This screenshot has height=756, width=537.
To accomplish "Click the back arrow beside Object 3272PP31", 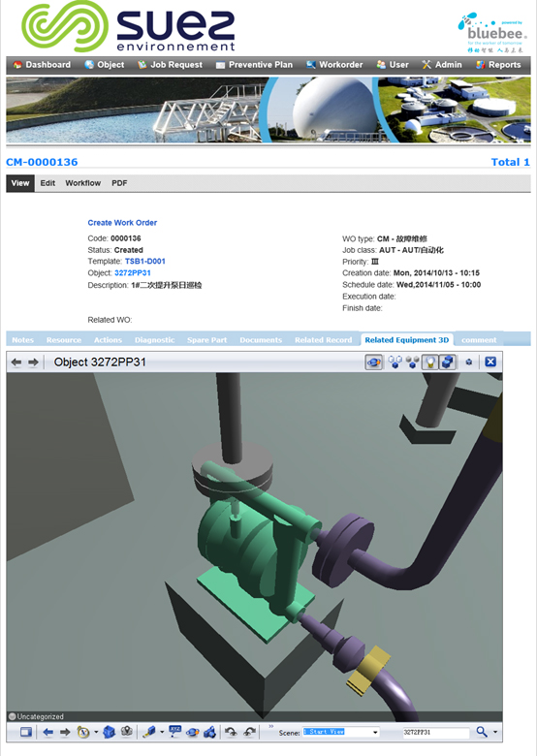I will point(16,362).
